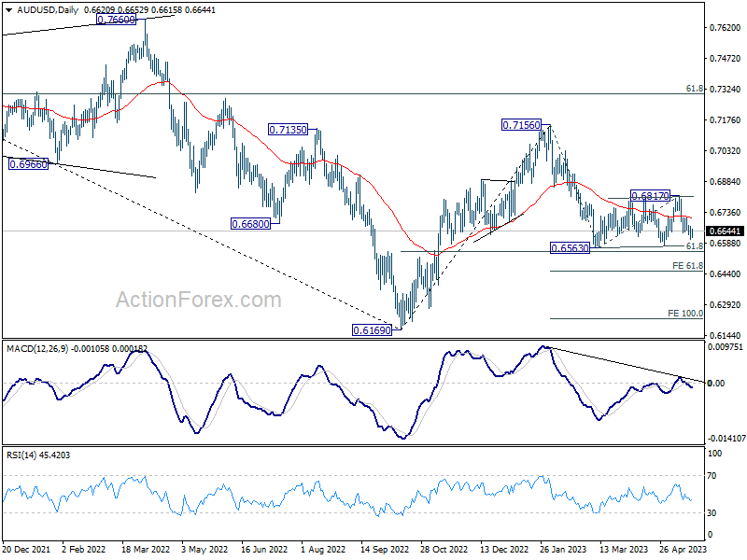Click the 20 Dec 2021 date label

pyautogui.click(x=26, y=550)
